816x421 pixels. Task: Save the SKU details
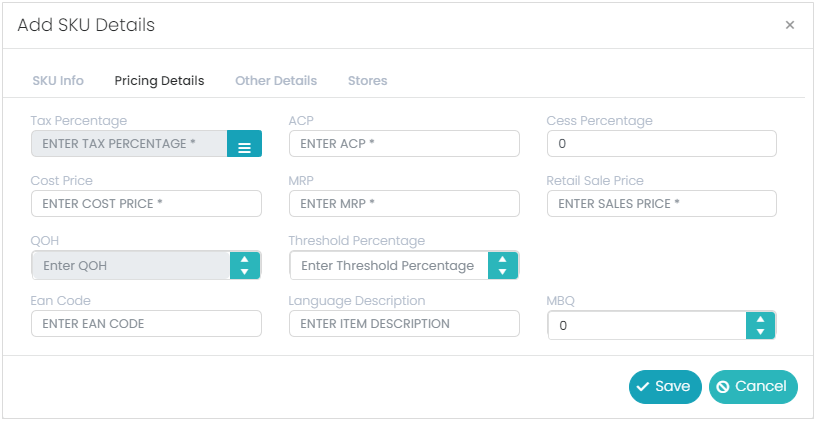(x=665, y=387)
